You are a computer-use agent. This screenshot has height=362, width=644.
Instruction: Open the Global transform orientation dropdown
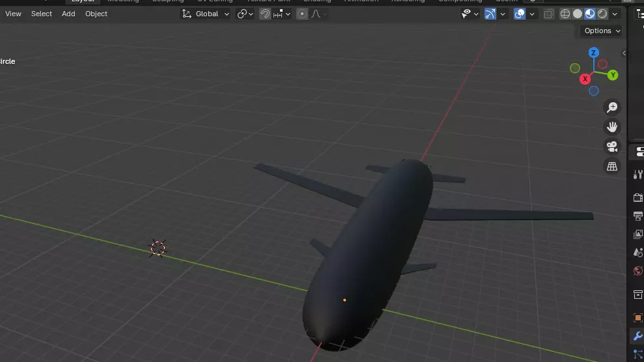pyautogui.click(x=205, y=14)
